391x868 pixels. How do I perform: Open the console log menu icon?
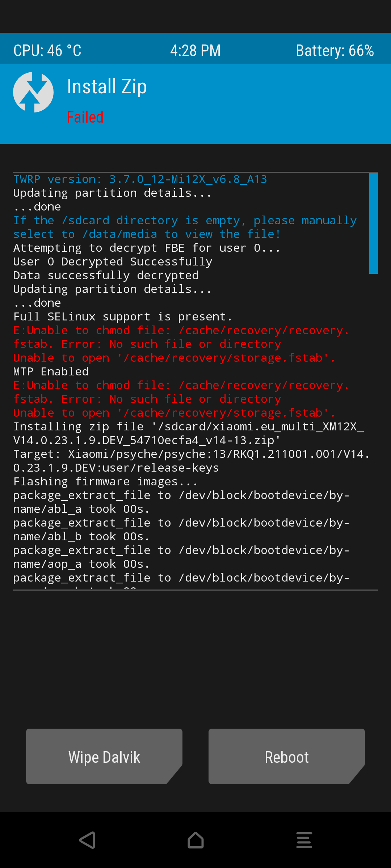point(304,840)
